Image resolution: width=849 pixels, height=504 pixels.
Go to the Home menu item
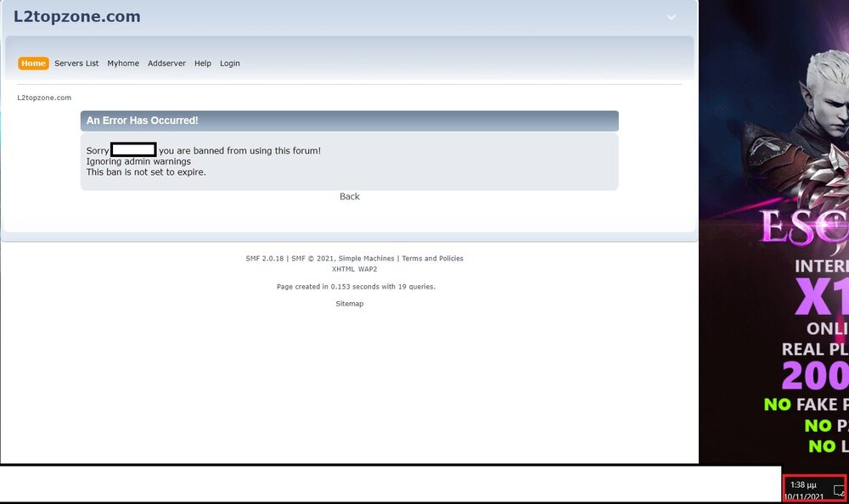(33, 64)
